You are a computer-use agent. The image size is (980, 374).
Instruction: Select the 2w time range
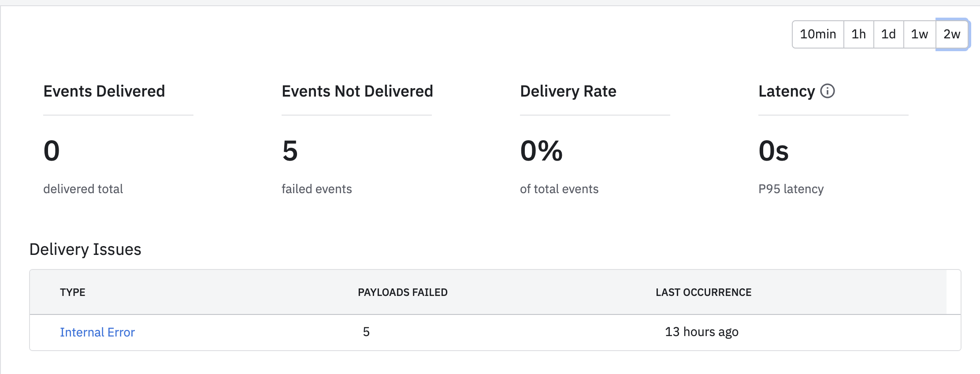(x=952, y=34)
